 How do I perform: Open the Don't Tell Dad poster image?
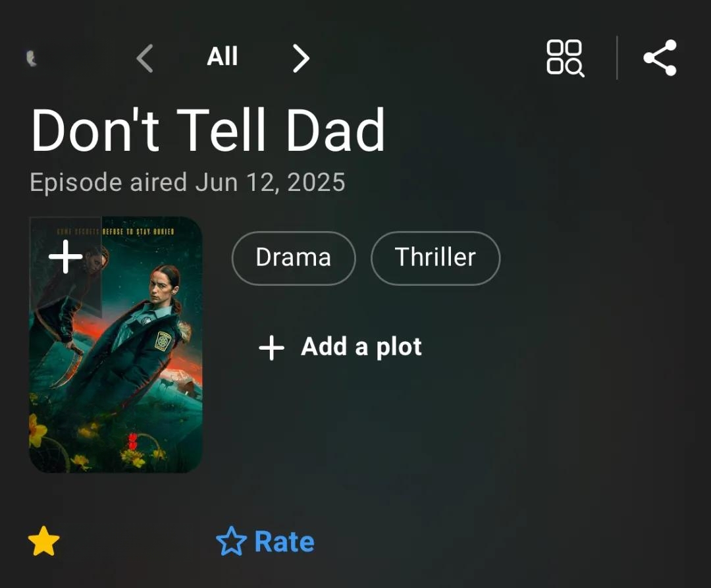[x=116, y=344]
